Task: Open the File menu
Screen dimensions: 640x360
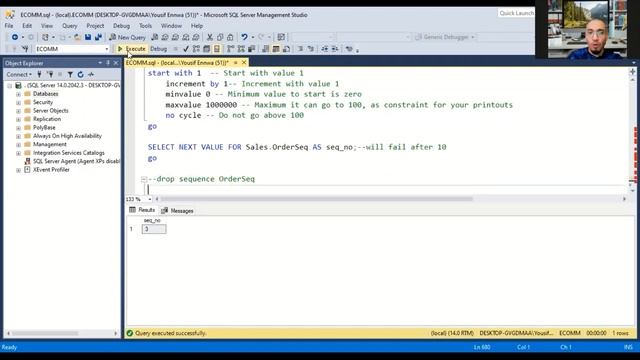Action: 9,26
